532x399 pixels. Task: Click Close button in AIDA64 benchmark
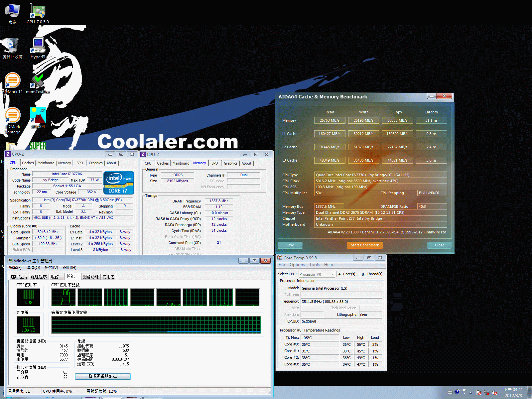(439, 245)
